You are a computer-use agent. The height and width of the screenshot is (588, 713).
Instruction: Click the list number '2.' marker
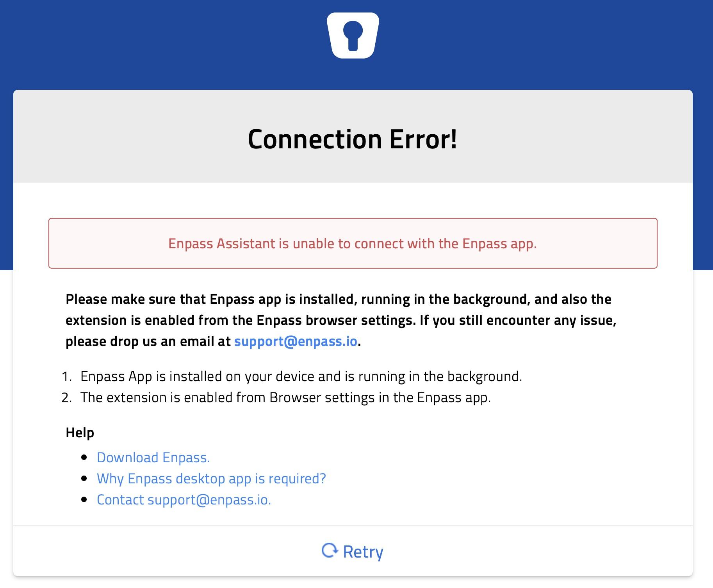coord(67,397)
